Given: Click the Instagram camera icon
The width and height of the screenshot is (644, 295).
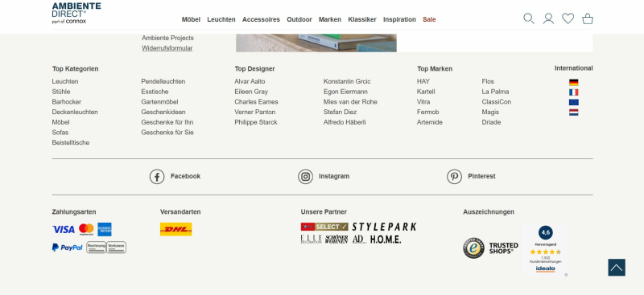Looking at the screenshot, I should (x=305, y=176).
